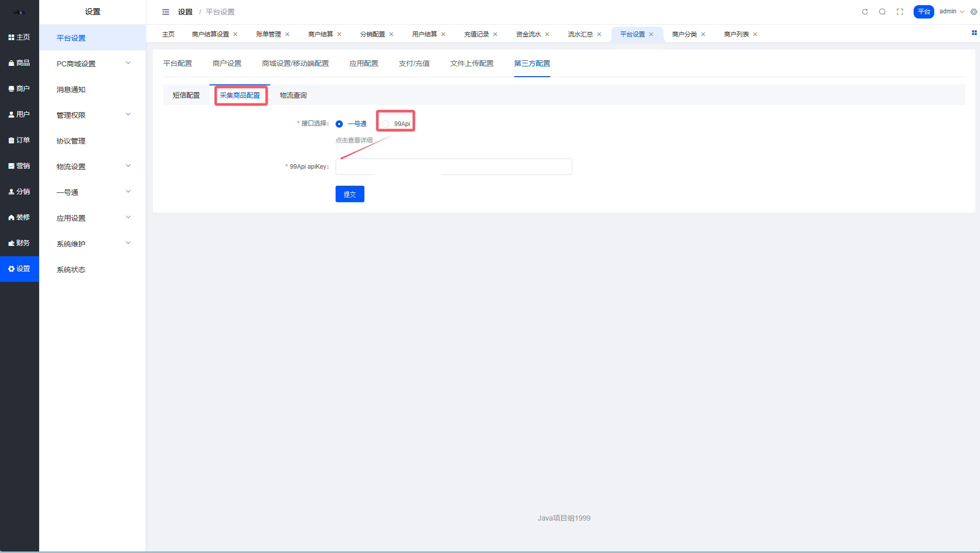Open the search icon in header
980x553 pixels.
(882, 12)
